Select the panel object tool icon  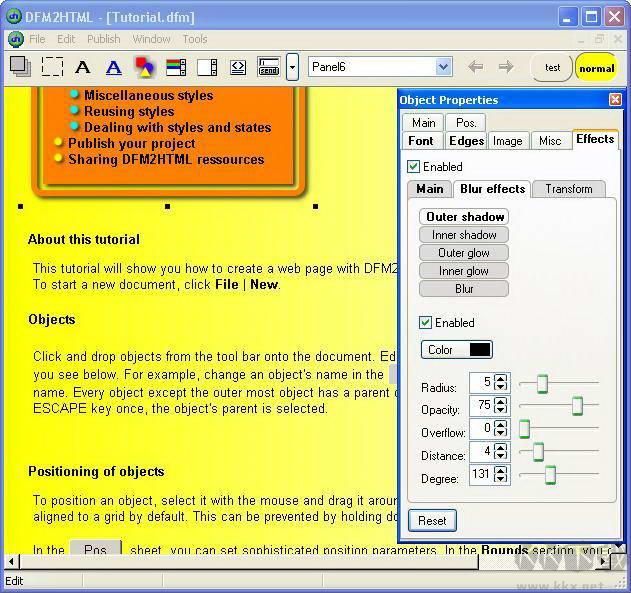[20, 66]
